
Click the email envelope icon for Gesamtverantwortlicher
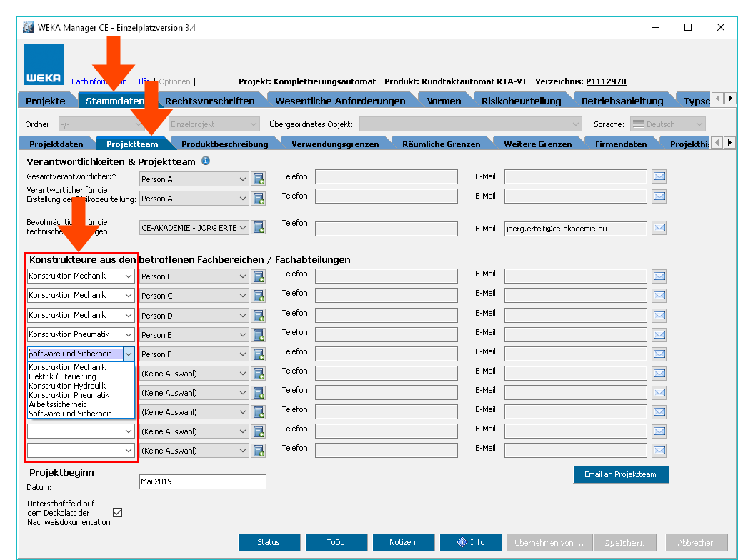659,176
